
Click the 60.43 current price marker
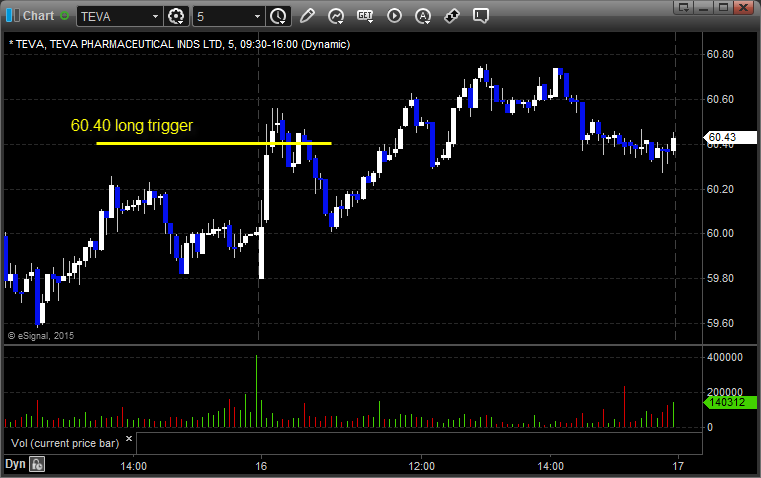[729, 137]
